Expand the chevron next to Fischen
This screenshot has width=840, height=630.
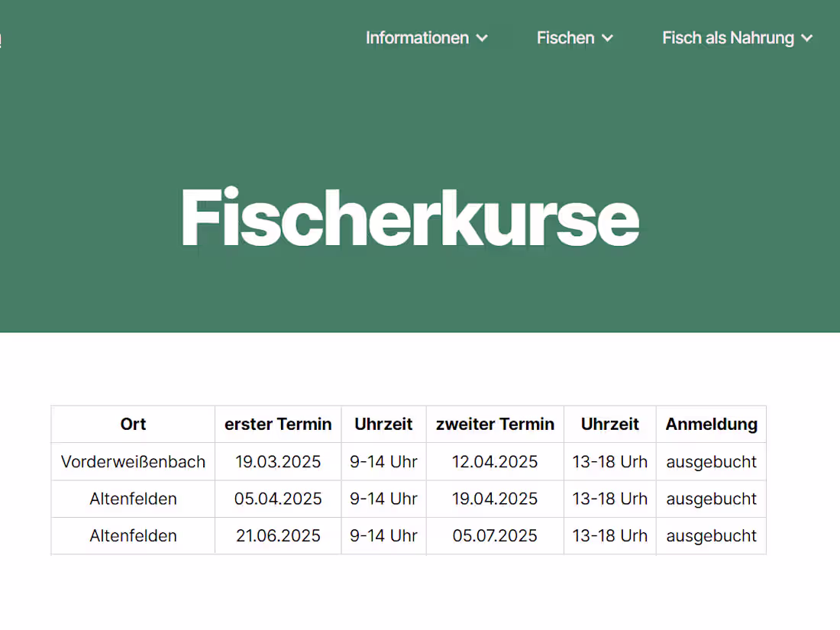pos(607,39)
